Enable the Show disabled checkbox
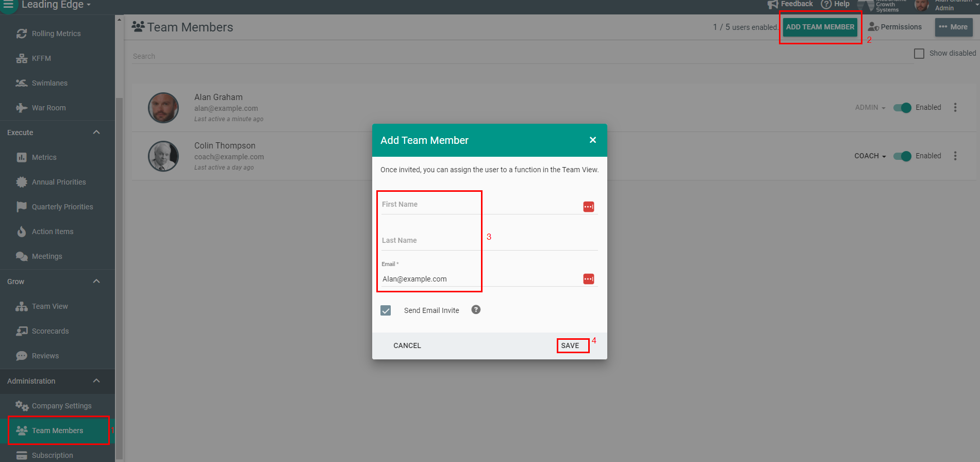980x462 pixels. [919, 54]
